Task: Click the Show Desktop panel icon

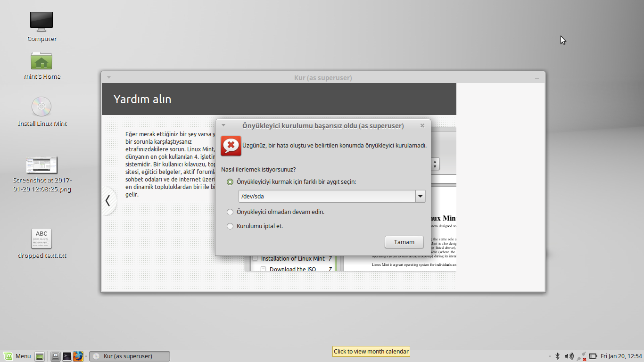Action: pyautogui.click(x=40, y=356)
